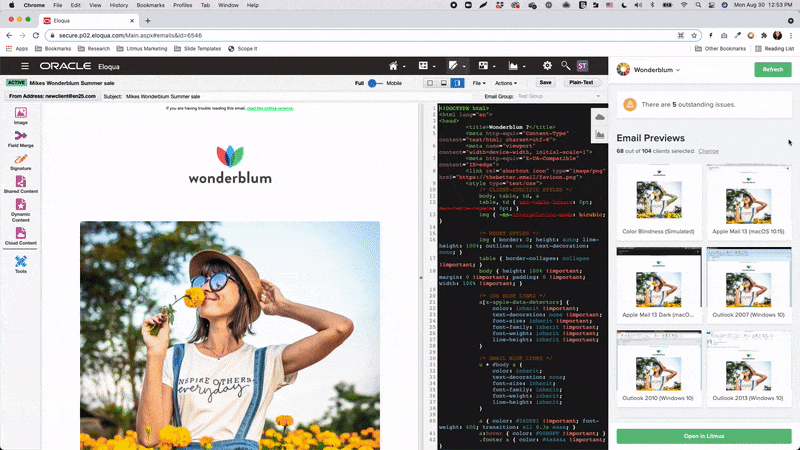Click the From Address field
The image size is (800, 450).
click(52, 96)
